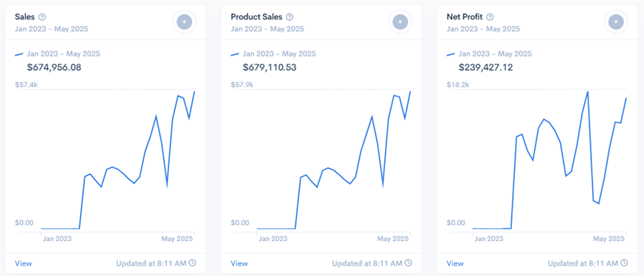The image size is (644, 276).
Task: Click the plus button on Net Profit card
Action: coord(616,22)
